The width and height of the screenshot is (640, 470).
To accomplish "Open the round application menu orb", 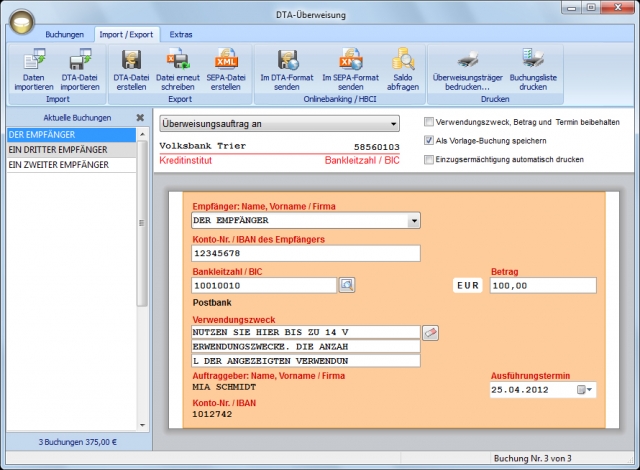I will coord(22,21).
